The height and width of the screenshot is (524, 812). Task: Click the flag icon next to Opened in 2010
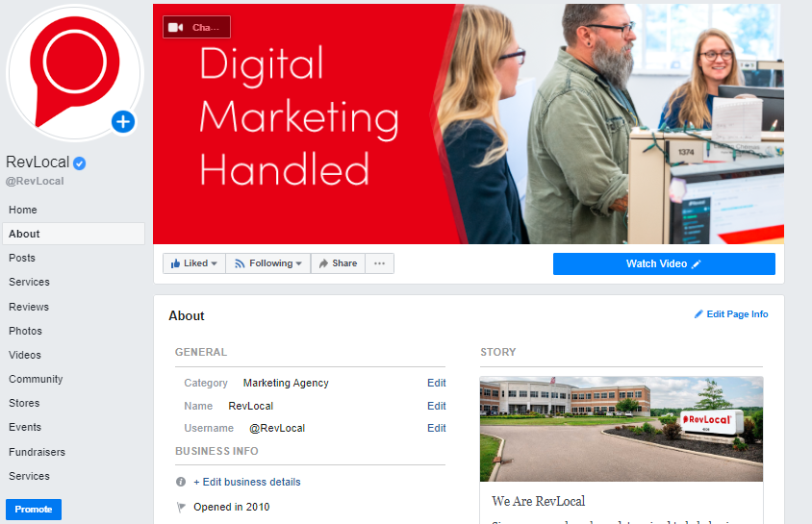pos(181,507)
